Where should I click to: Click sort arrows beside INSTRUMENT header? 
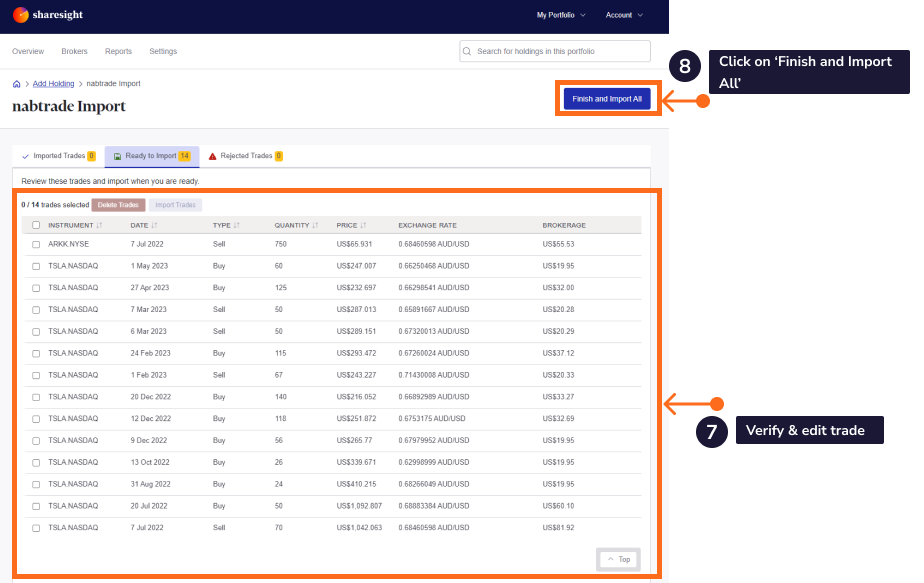click(x=99, y=225)
